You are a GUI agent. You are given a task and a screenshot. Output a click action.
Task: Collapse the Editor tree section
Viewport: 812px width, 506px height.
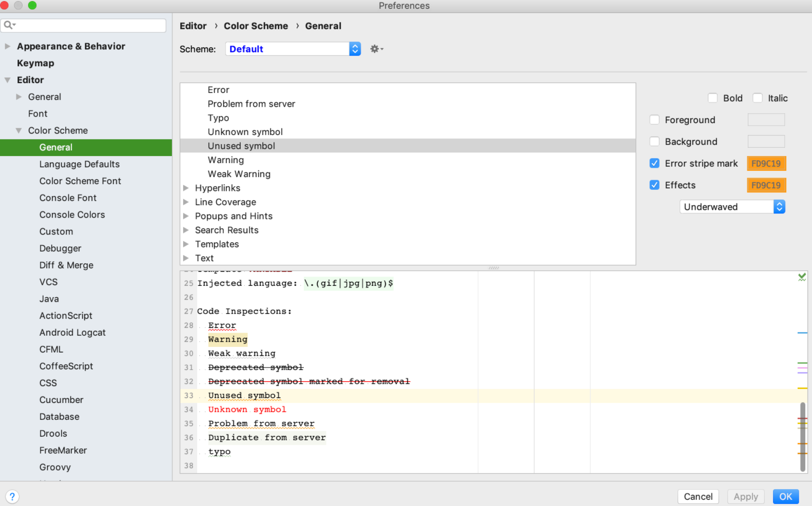point(8,80)
